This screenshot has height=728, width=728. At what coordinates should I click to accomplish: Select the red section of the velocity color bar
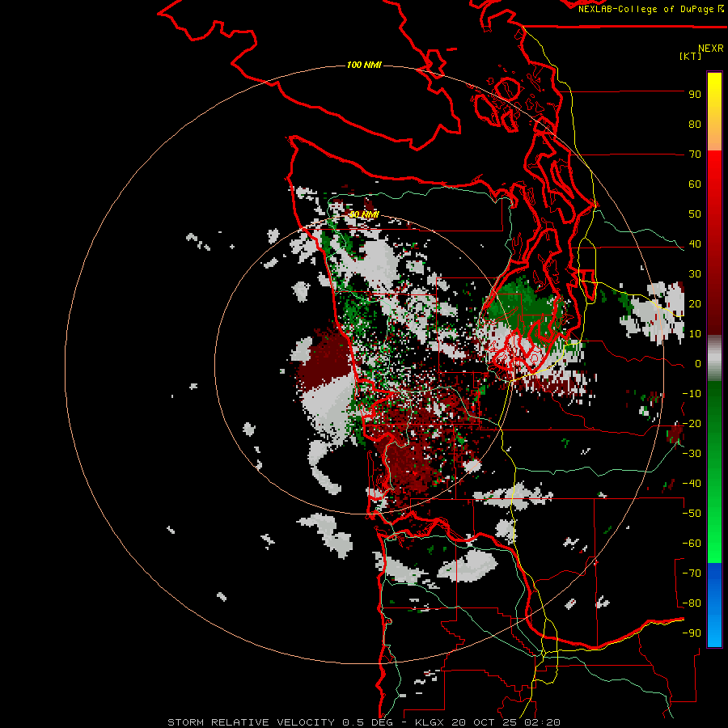coord(714,243)
